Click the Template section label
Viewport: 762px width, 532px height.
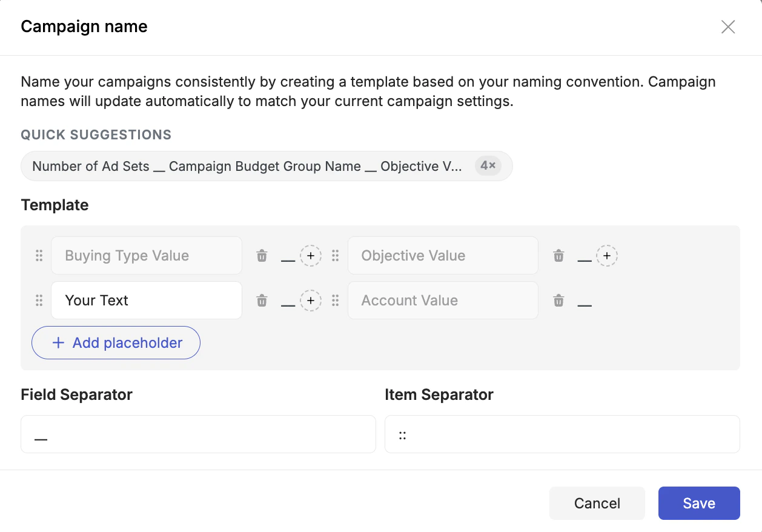(x=55, y=205)
